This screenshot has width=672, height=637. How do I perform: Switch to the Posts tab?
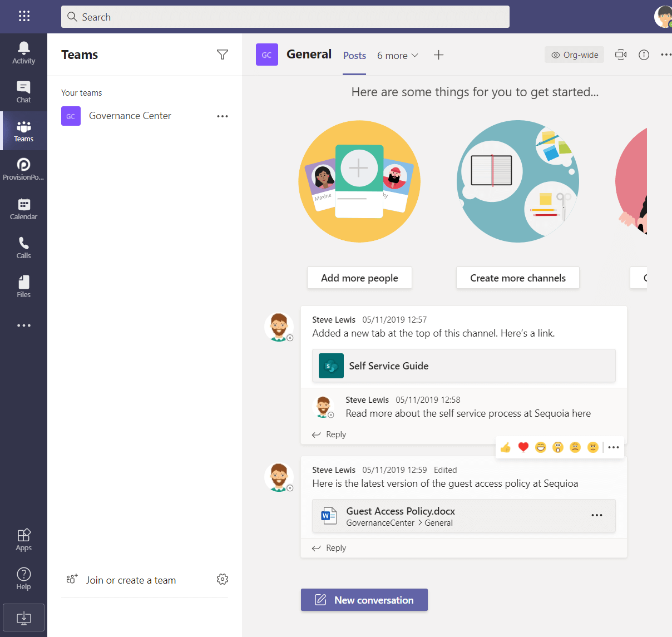pos(354,56)
